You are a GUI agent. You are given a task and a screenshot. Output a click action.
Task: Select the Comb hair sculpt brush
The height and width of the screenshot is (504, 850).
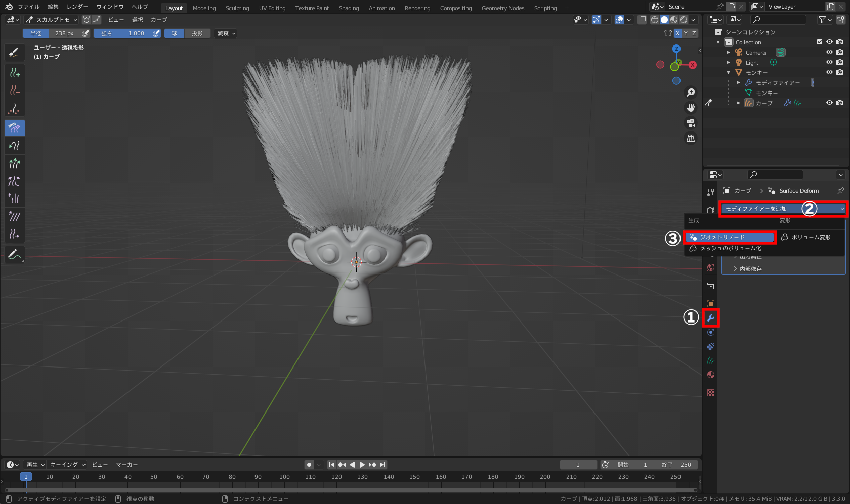(14, 128)
